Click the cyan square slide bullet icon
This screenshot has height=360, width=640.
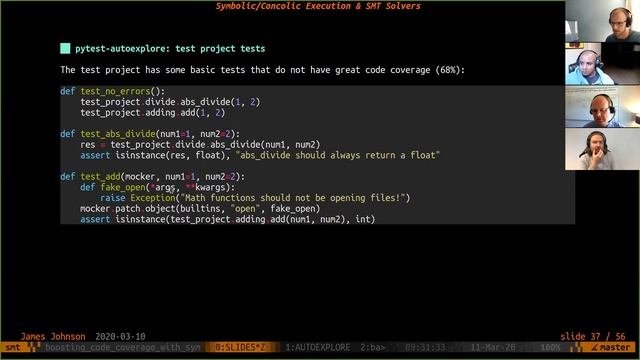(x=65, y=49)
